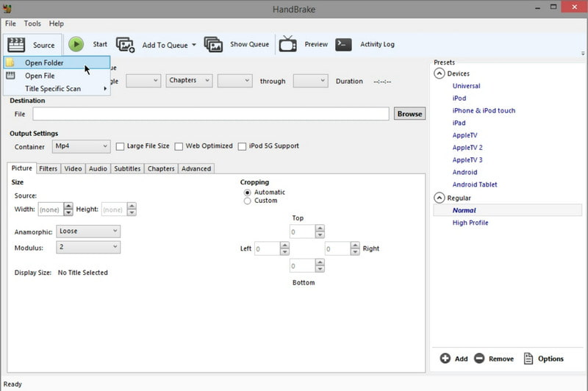The width and height of the screenshot is (588, 391).
Task: Expand the Anamorphic Loose dropdown
Action: [88, 231]
